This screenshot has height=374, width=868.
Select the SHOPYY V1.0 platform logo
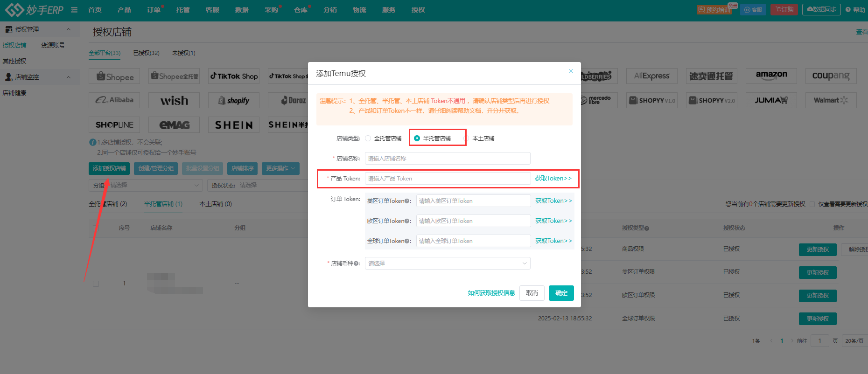[x=652, y=100]
